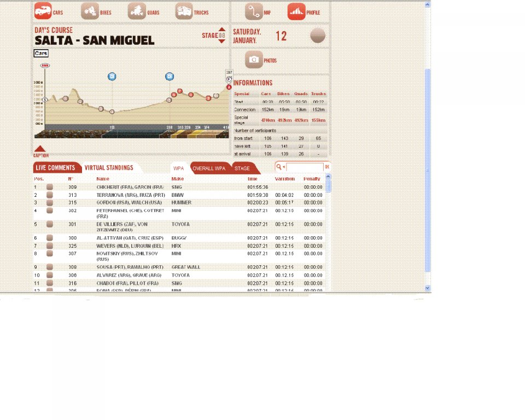This screenshot has height=420, width=525.
Task: Click the second blue checkpoint marker on profile
Action: (x=170, y=77)
